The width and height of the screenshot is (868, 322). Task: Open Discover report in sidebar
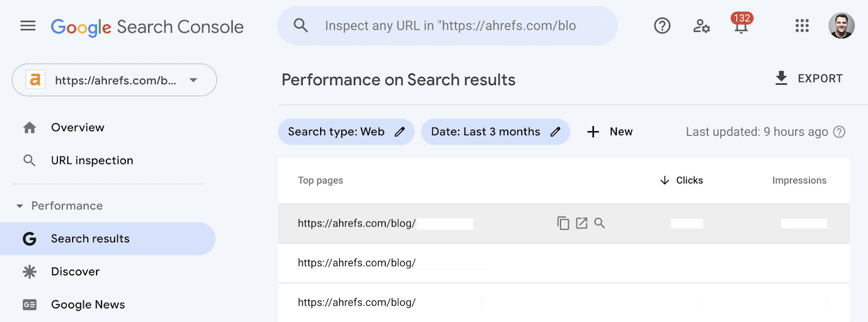pos(75,272)
